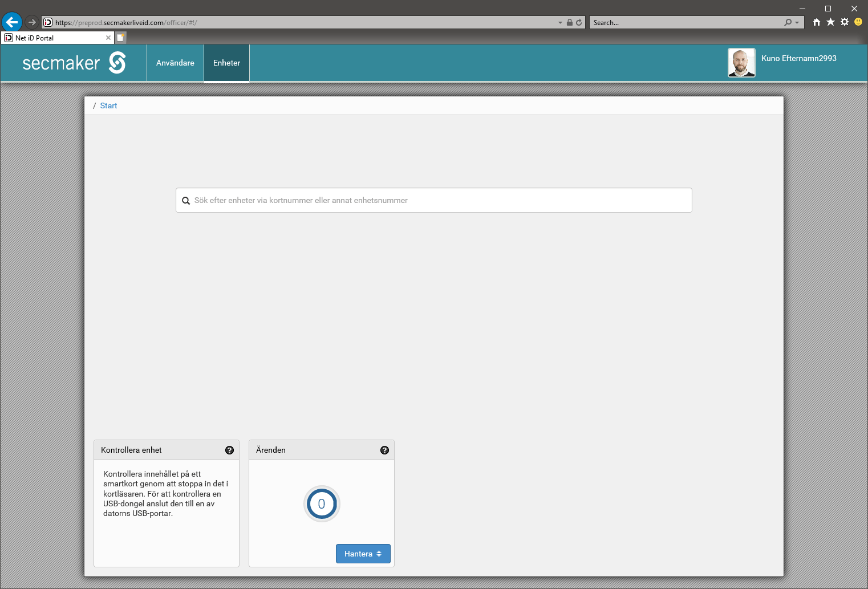The height and width of the screenshot is (589, 868).
Task: Open favorites star icon
Action: [830, 22]
